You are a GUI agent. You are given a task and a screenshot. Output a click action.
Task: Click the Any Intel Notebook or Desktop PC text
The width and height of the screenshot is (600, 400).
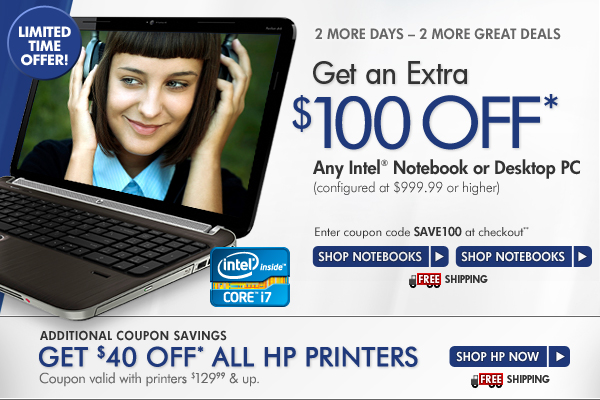(447, 168)
